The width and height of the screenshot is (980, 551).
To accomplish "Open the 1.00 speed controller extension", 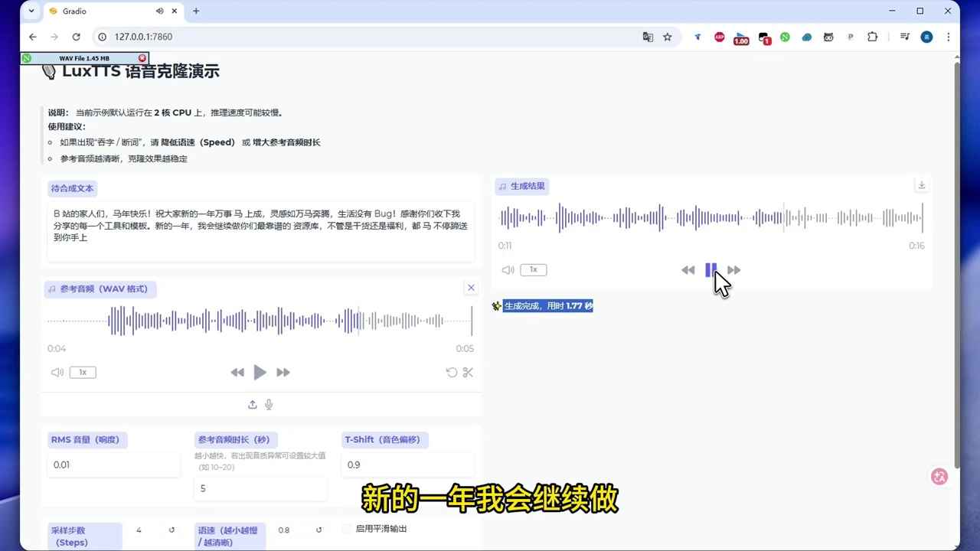I will click(x=741, y=37).
